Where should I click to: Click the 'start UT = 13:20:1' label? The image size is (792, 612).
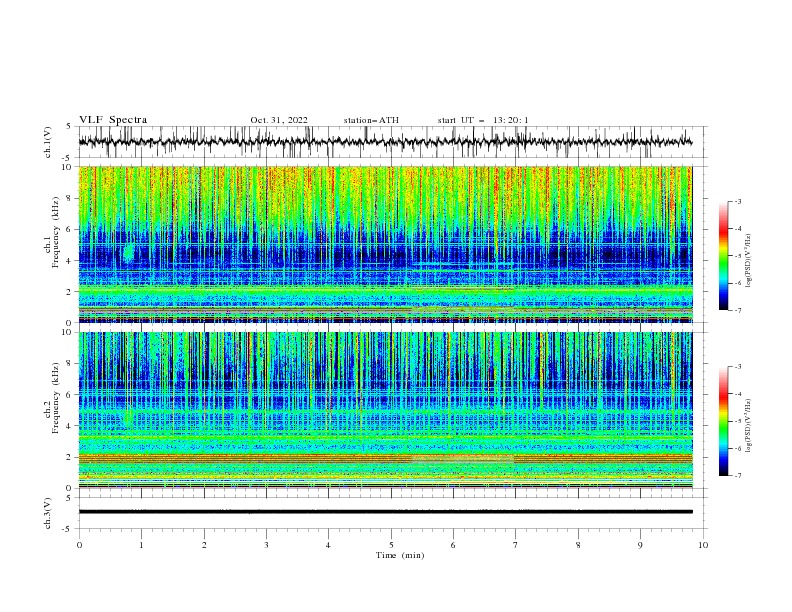483,120
